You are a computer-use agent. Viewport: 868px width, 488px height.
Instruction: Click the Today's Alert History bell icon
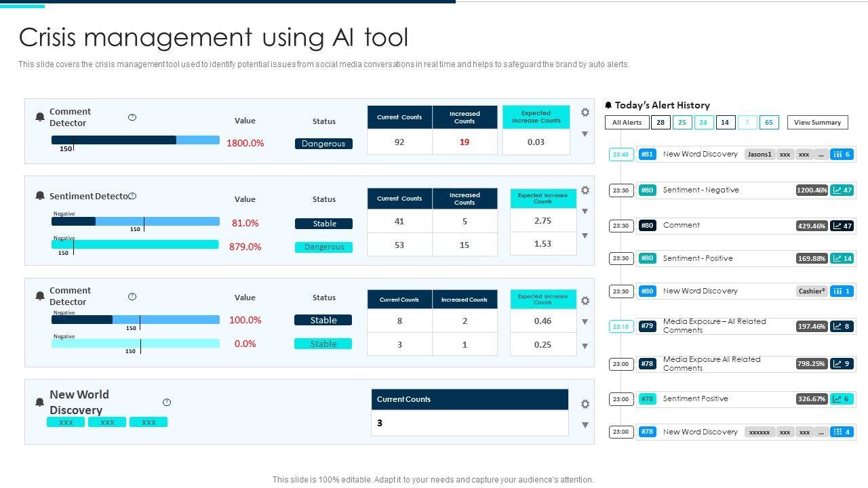click(608, 105)
